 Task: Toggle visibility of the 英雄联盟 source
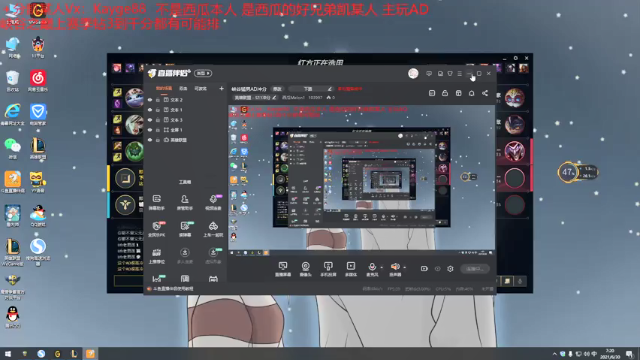[x=150, y=140]
